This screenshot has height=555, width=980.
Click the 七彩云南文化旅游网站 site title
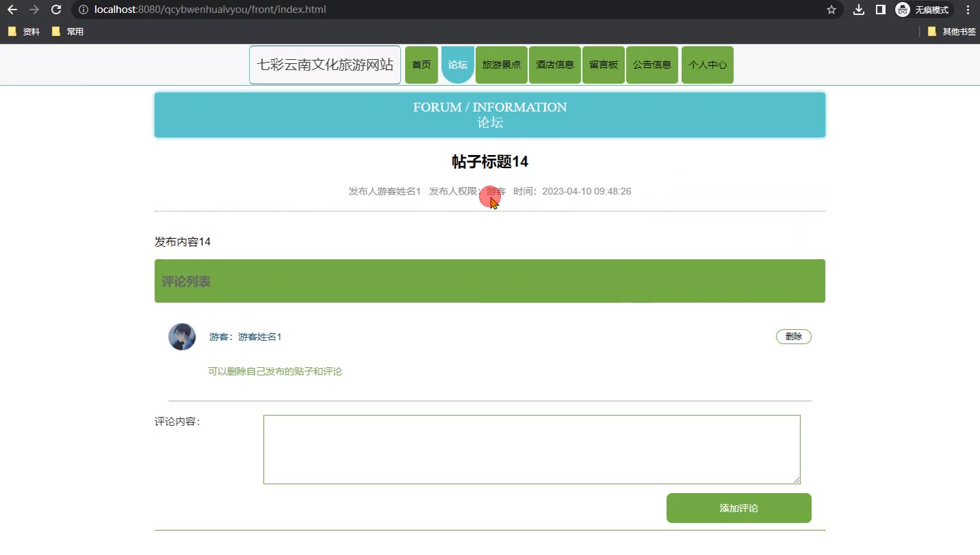[x=325, y=65]
